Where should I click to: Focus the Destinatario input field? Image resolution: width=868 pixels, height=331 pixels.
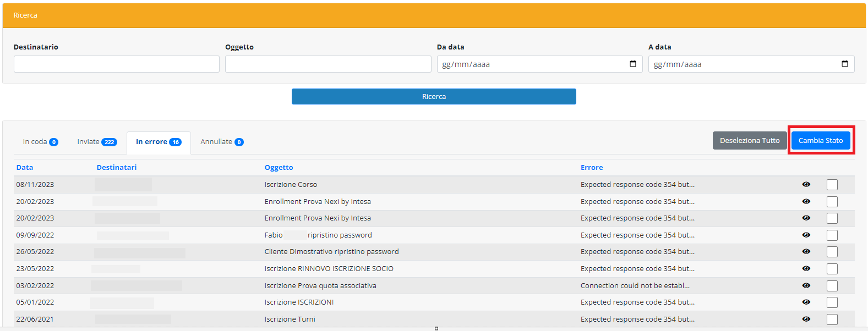(117, 64)
